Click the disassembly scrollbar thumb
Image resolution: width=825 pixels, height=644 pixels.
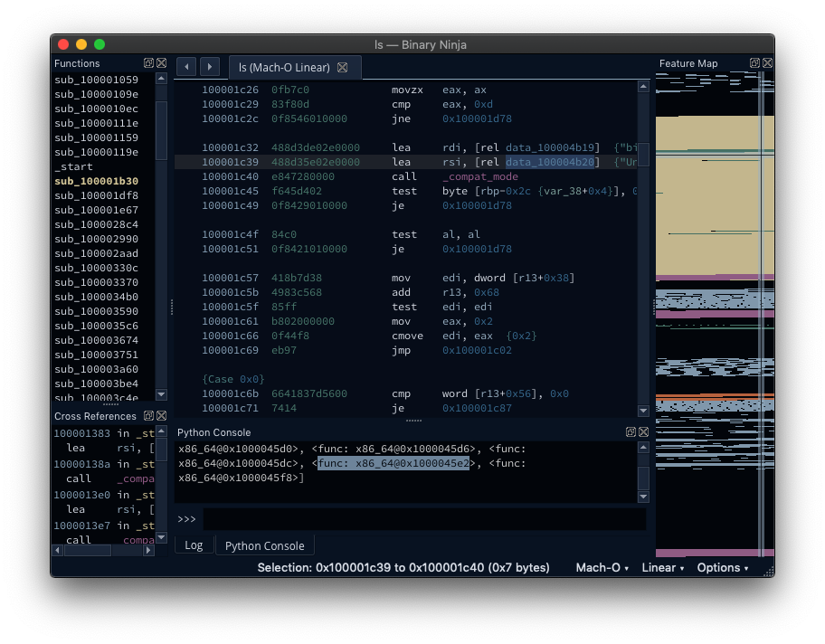(643, 154)
